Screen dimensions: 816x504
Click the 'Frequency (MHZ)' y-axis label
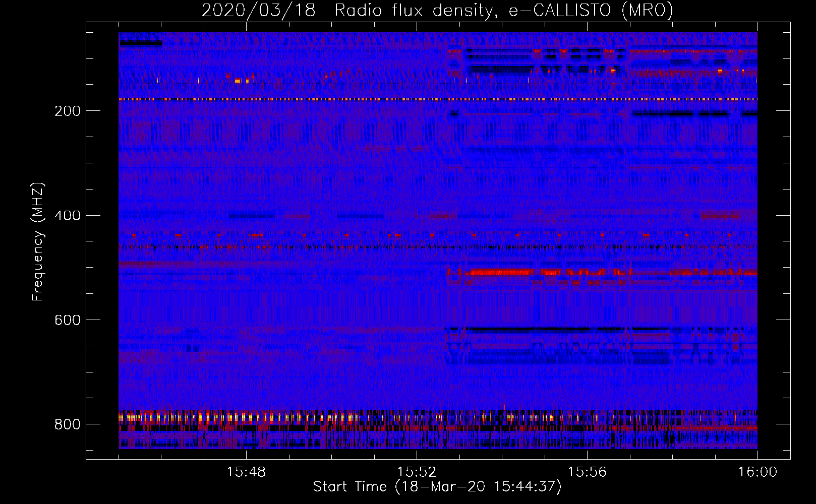38,241
